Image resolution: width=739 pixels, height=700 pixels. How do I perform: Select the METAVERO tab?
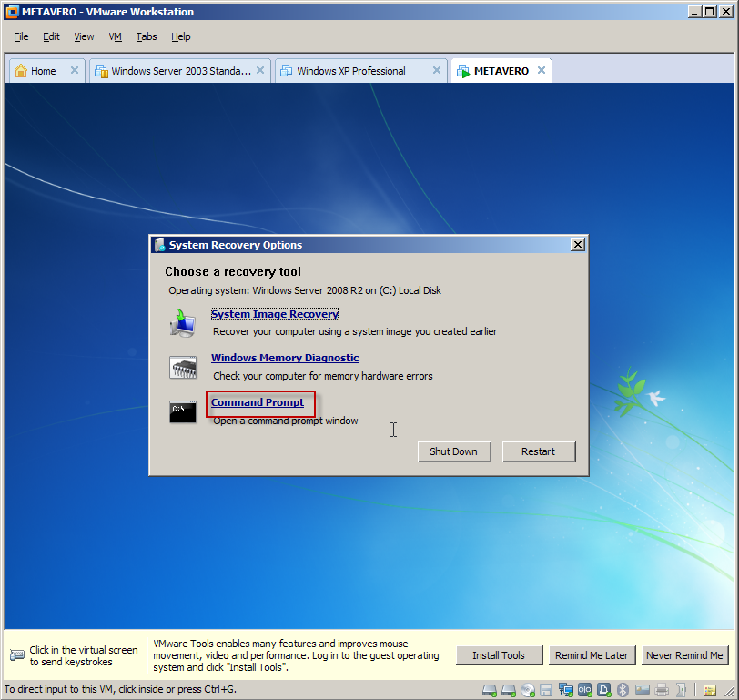pyautogui.click(x=501, y=71)
